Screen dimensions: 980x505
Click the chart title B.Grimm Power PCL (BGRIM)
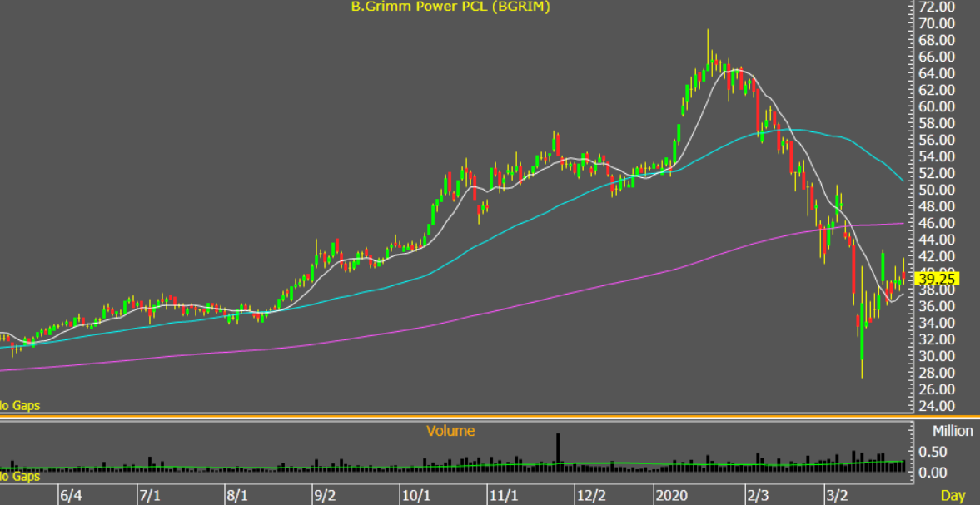pos(450,7)
